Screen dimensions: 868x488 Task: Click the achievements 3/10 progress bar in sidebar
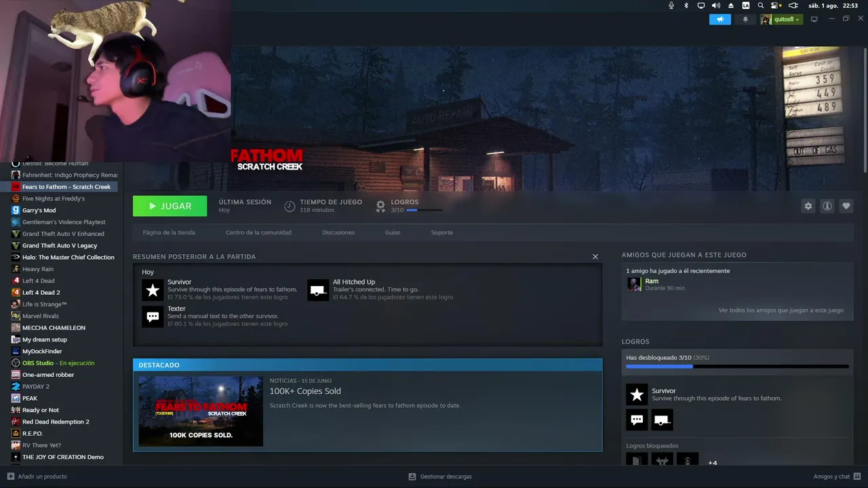coord(737,366)
